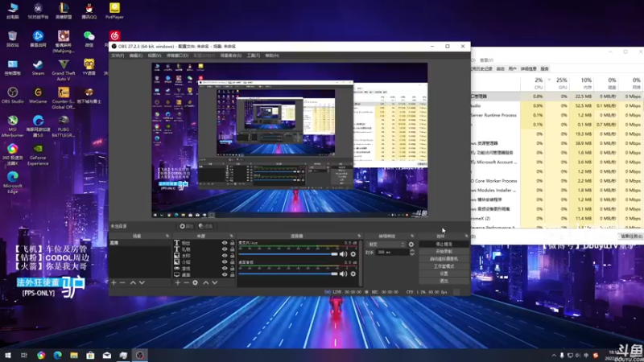
Task: Open Windows Start button on taskbar
Action: click(x=7, y=356)
